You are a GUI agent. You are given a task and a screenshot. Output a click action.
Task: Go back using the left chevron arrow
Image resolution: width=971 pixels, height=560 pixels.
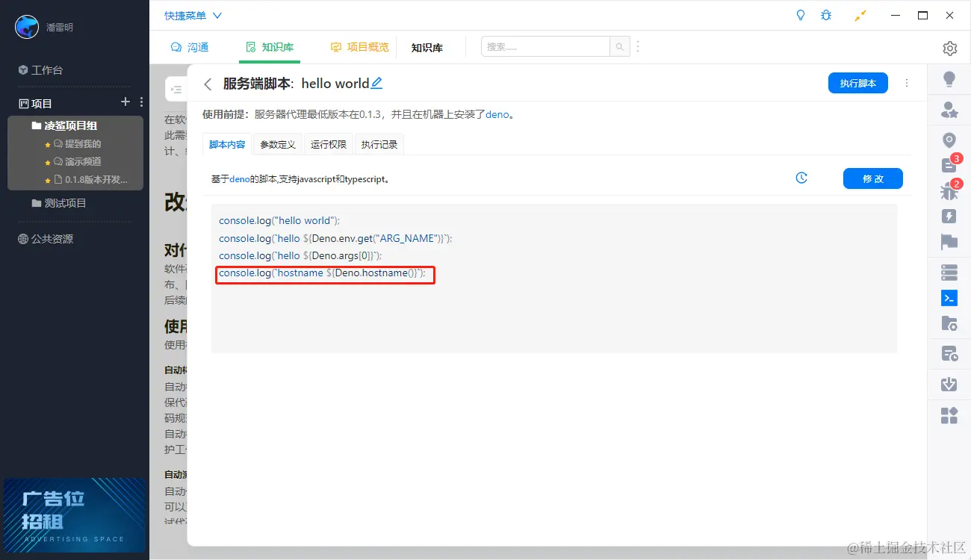point(208,84)
